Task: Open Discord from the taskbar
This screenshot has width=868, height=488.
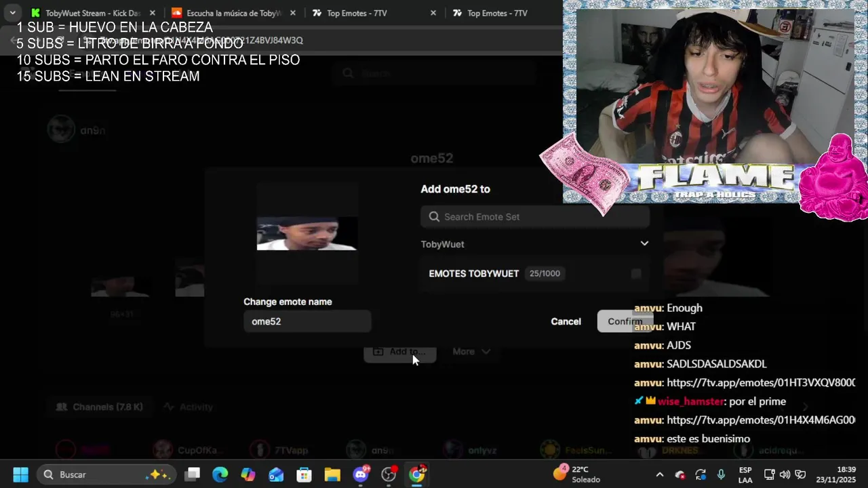Action: (361, 474)
